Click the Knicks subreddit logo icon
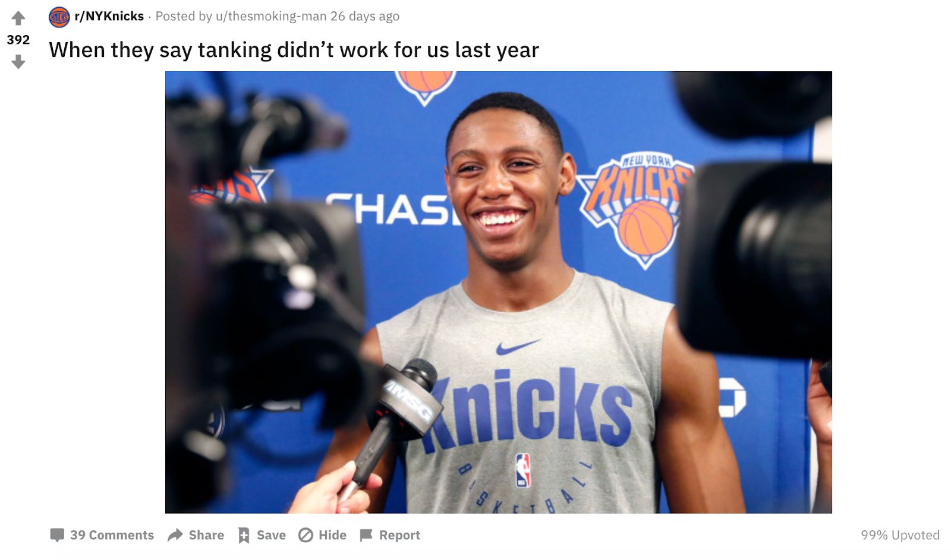The width and height of the screenshot is (951, 560). click(x=59, y=17)
